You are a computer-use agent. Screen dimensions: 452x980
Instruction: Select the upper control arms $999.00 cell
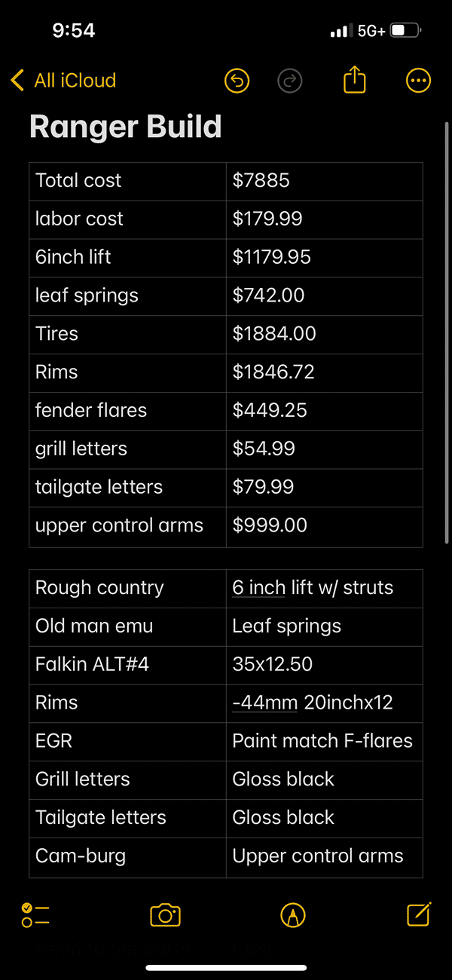coord(324,525)
